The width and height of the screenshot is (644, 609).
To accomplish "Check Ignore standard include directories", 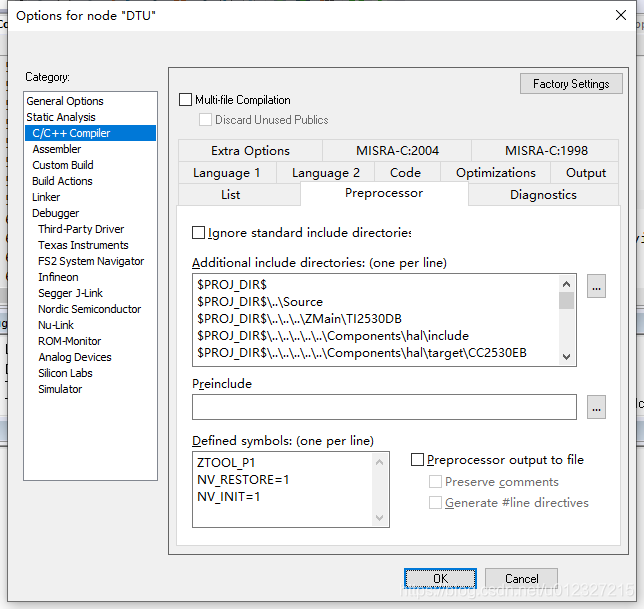I will 198,232.
